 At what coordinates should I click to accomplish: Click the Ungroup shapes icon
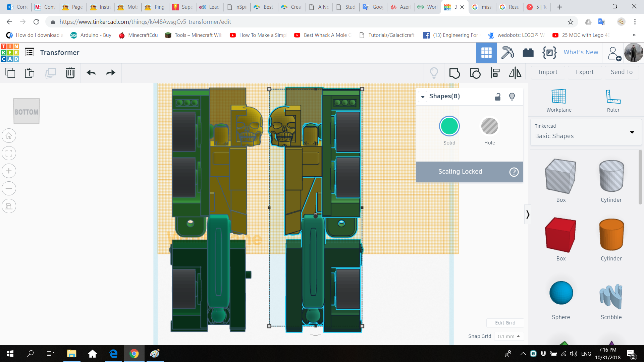point(475,73)
